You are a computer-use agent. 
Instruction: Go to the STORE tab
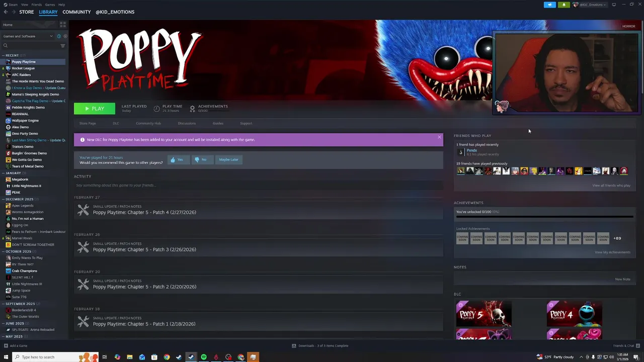click(x=27, y=12)
